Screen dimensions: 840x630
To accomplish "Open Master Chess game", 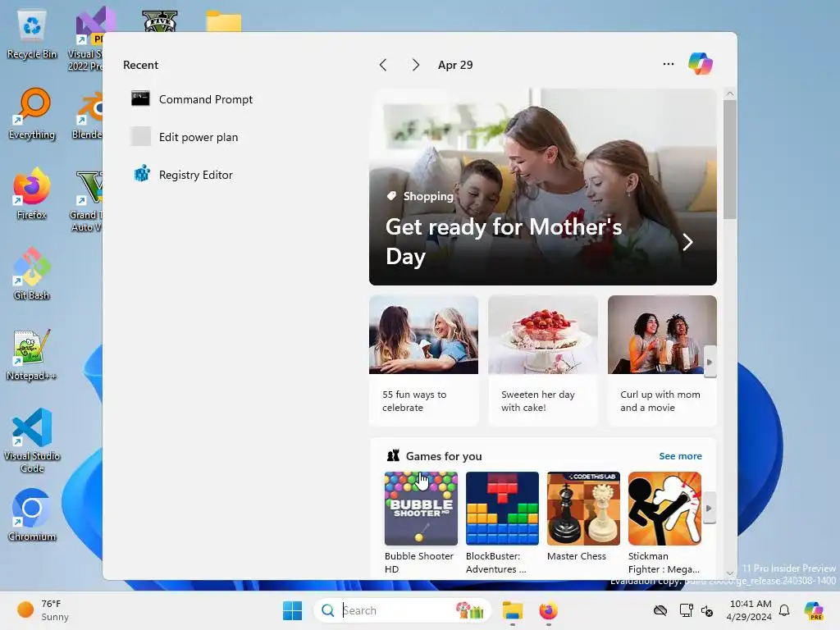I will pos(583,518).
